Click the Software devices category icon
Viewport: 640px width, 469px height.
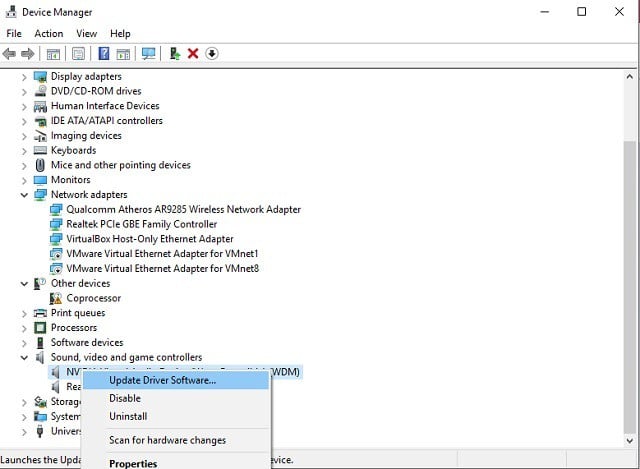(40, 342)
